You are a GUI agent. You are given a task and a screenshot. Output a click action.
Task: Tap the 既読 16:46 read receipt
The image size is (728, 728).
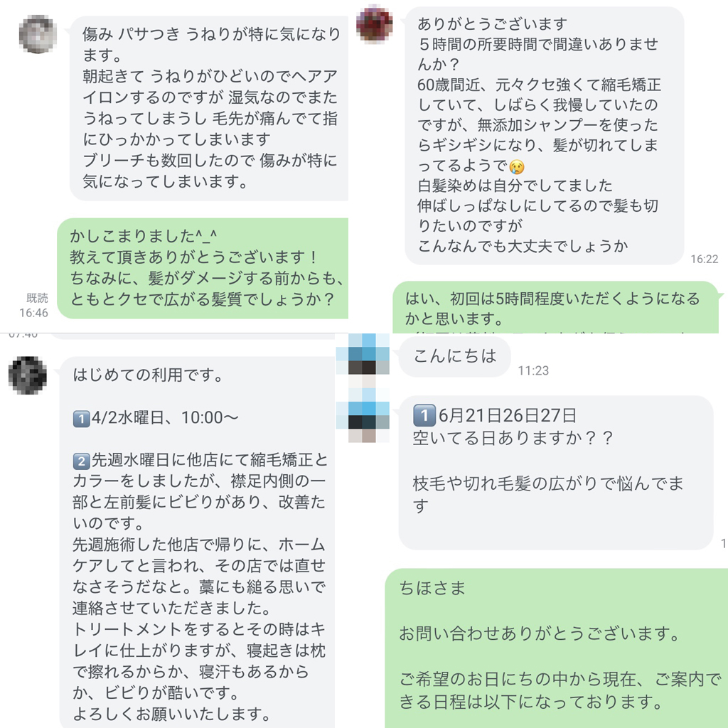[x=34, y=306]
